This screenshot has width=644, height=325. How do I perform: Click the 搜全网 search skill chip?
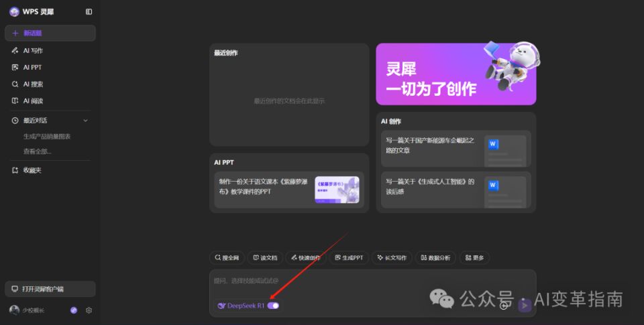pos(227,258)
